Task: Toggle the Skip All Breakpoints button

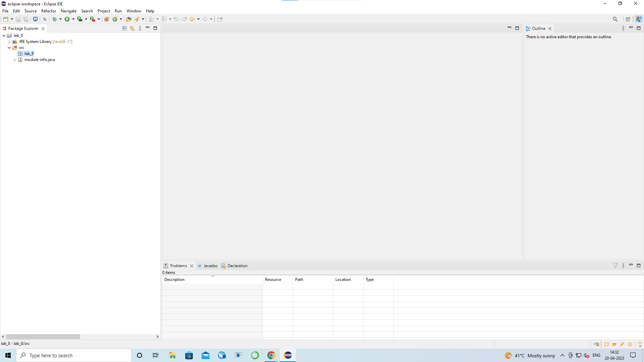Action: [45, 19]
